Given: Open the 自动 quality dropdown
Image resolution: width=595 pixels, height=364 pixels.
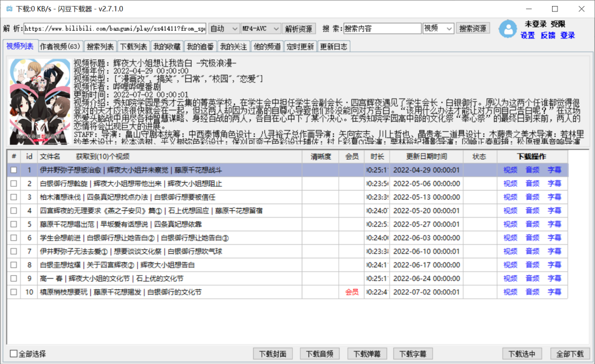Looking at the screenshot, I should point(224,29).
